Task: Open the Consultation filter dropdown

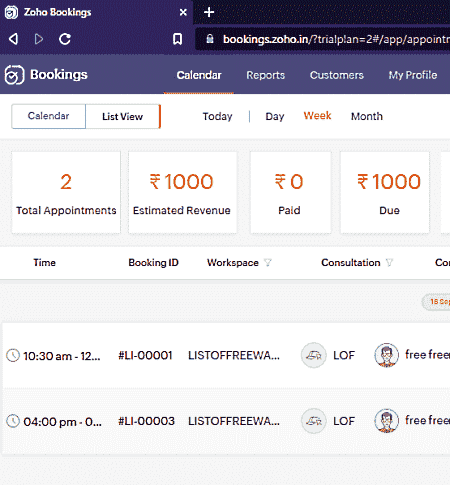Action: point(389,263)
